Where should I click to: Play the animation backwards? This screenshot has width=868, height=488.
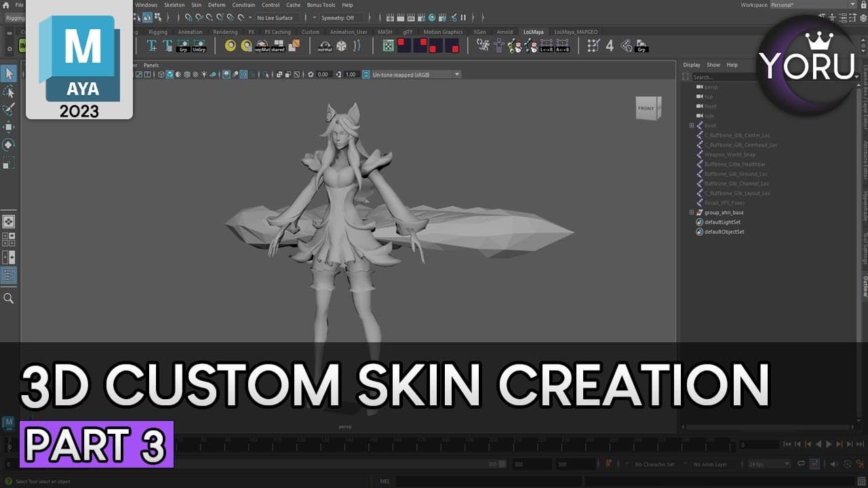[818, 445]
